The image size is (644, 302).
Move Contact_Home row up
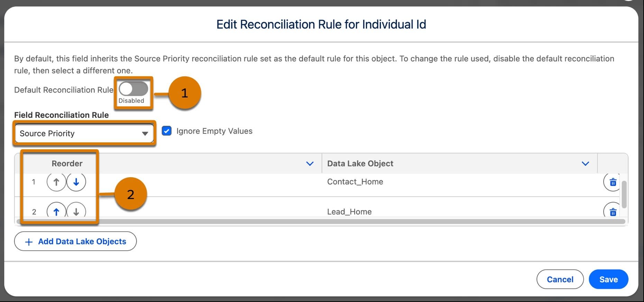[56, 182]
